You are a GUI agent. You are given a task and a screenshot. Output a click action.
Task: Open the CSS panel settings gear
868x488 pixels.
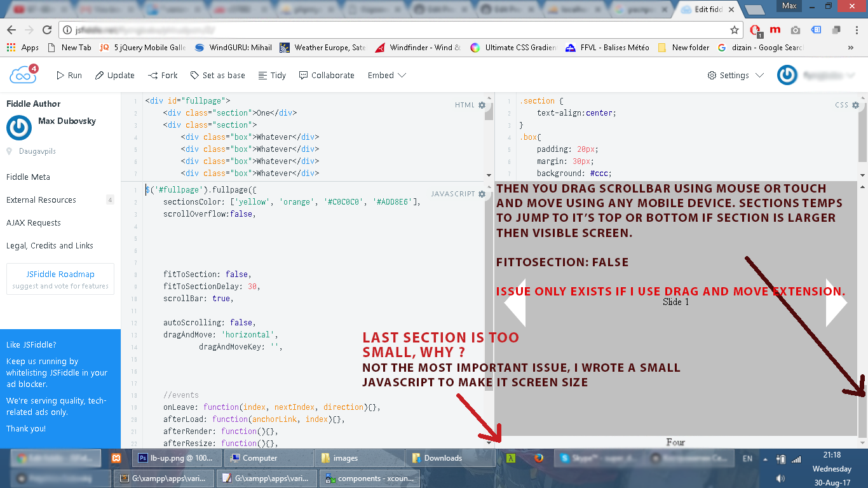856,104
